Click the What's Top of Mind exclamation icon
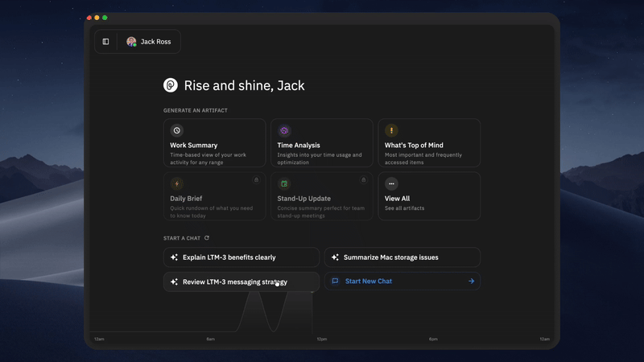Image resolution: width=644 pixels, height=362 pixels. [391, 130]
